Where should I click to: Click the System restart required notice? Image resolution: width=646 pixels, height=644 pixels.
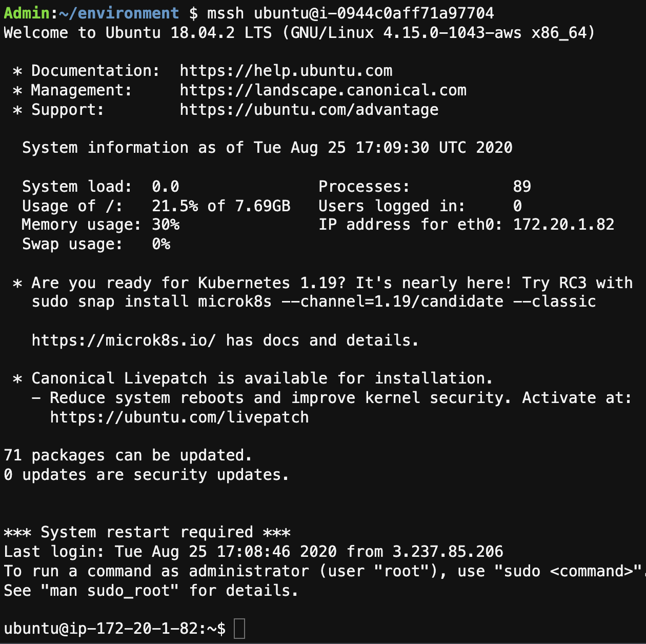tap(147, 532)
